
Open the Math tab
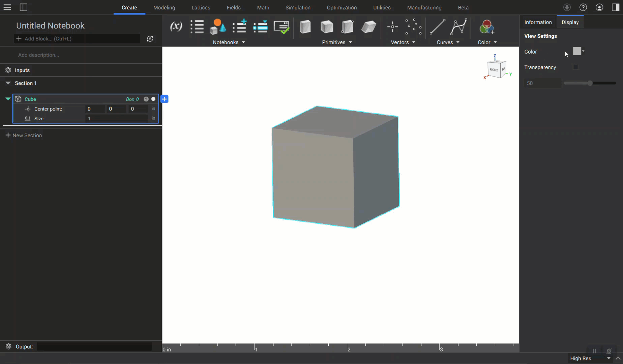pos(263,7)
